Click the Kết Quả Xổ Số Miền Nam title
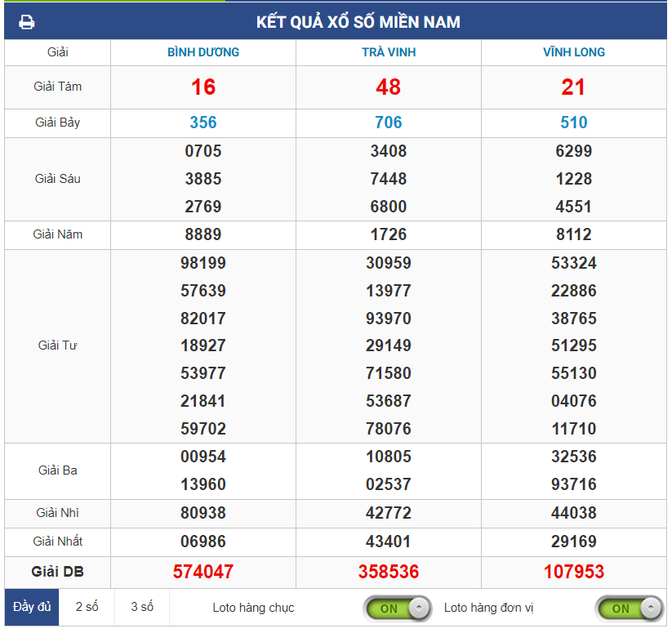The image size is (672, 633). 358,22
